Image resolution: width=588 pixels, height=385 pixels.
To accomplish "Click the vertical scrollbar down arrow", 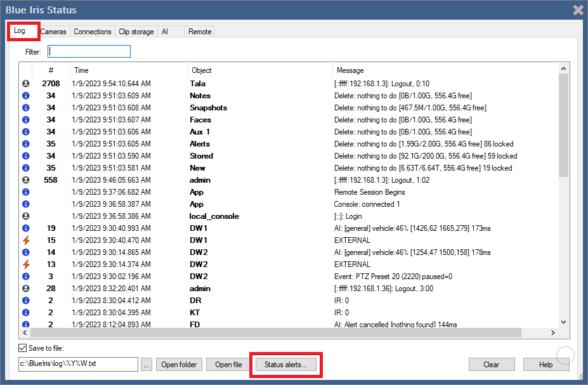I will [x=563, y=322].
